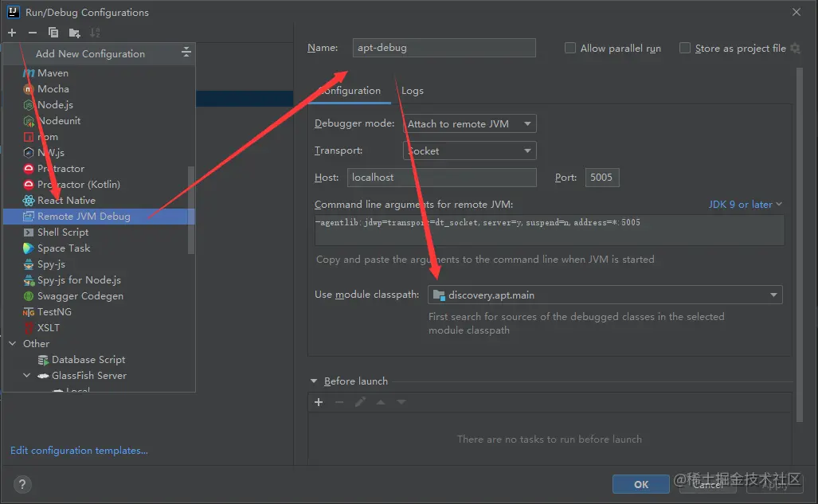Open the help question mark button

[x=22, y=485]
